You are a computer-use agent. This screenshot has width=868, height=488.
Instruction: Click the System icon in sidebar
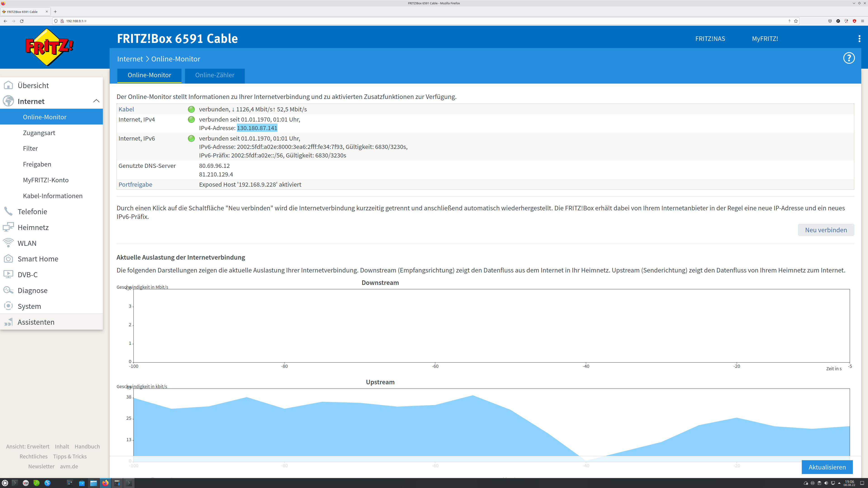coord(8,306)
